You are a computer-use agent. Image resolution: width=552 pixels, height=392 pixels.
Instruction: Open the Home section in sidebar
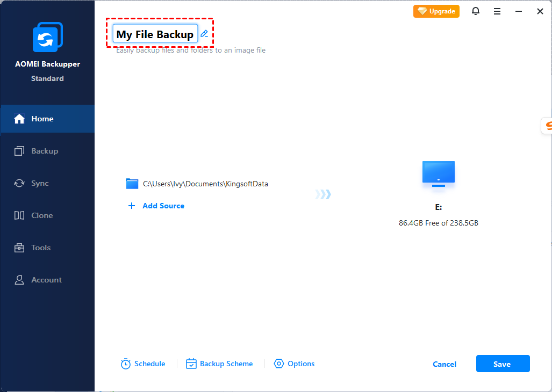coord(47,119)
